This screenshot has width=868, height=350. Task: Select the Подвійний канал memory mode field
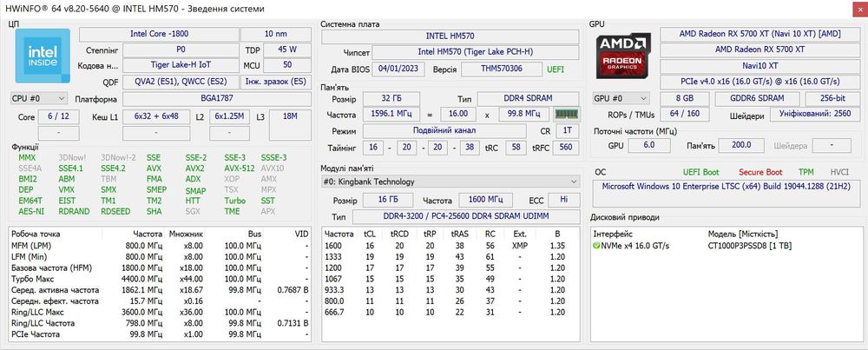(x=444, y=131)
